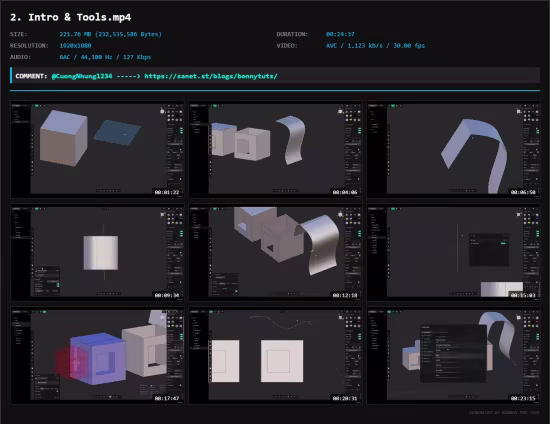Click the 00:23:15 timestamp

coord(523,398)
